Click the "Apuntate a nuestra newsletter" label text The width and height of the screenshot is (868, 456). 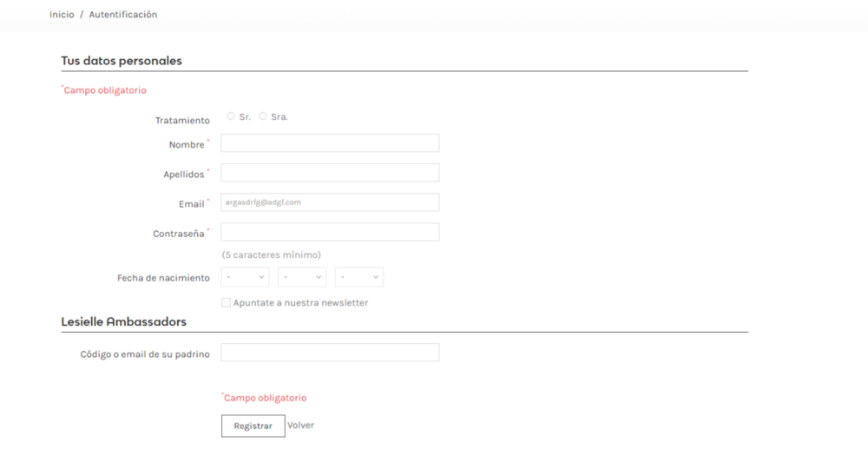tap(300, 303)
